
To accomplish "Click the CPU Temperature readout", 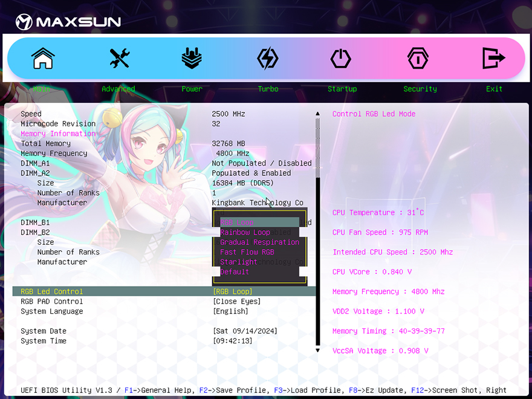I will [x=378, y=212].
